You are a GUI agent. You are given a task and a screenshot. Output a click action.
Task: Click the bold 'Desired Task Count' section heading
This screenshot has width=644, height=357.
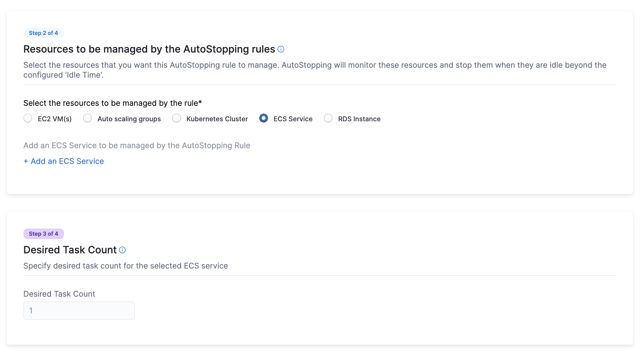coord(70,250)
